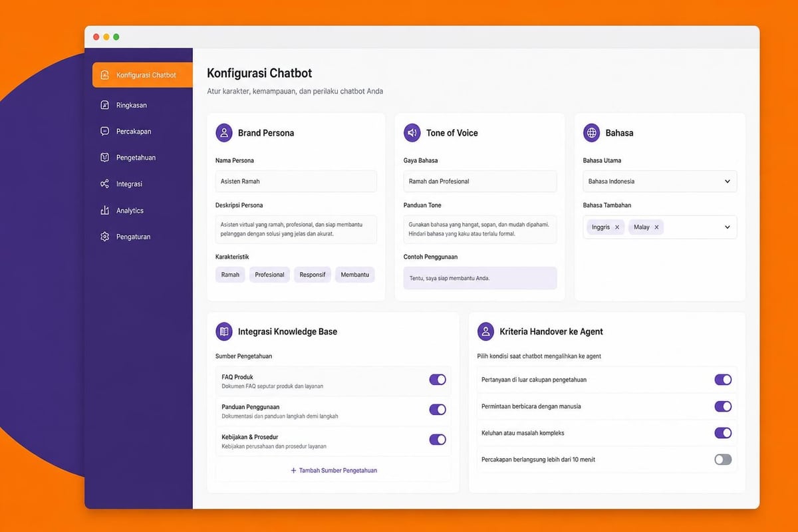Image resolution: width=798 pixels, height=532 pixels.
Task: Click the Kebijakan & Prosedur source title
Action: (x=250, y=437)
